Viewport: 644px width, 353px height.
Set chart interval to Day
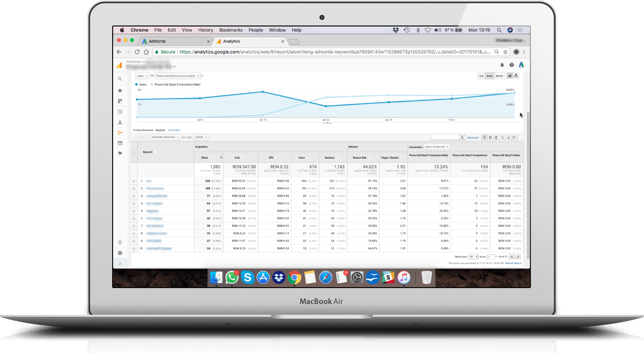point(481,76)
